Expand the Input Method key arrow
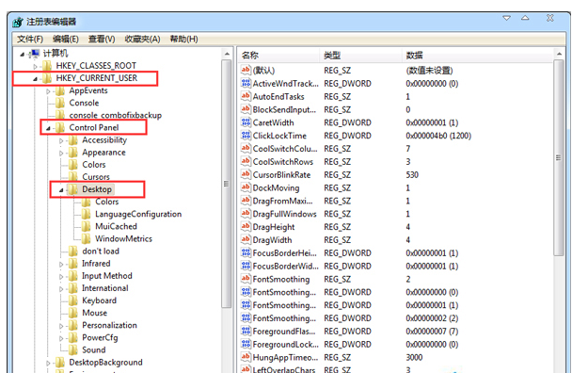 point(61,277)
